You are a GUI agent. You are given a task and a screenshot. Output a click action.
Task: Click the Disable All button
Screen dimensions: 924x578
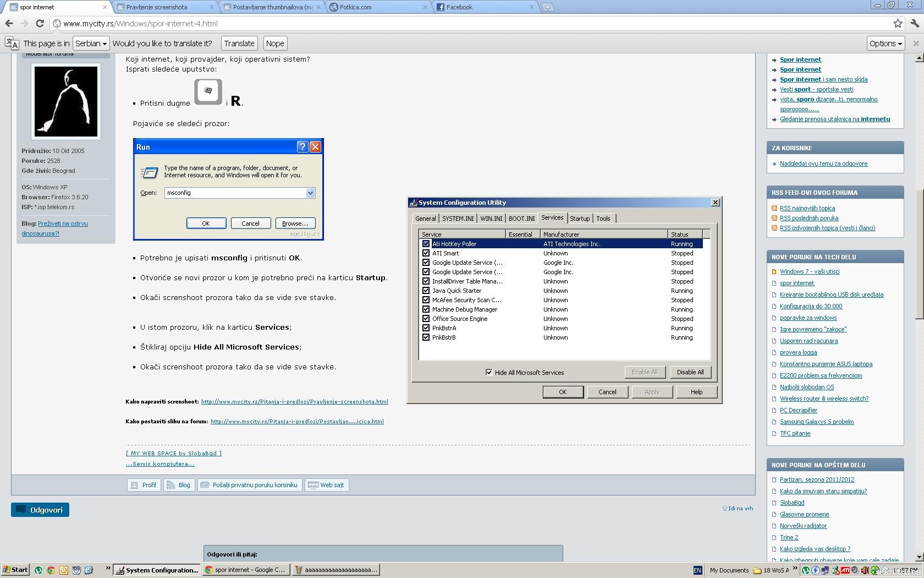(690, 372)
